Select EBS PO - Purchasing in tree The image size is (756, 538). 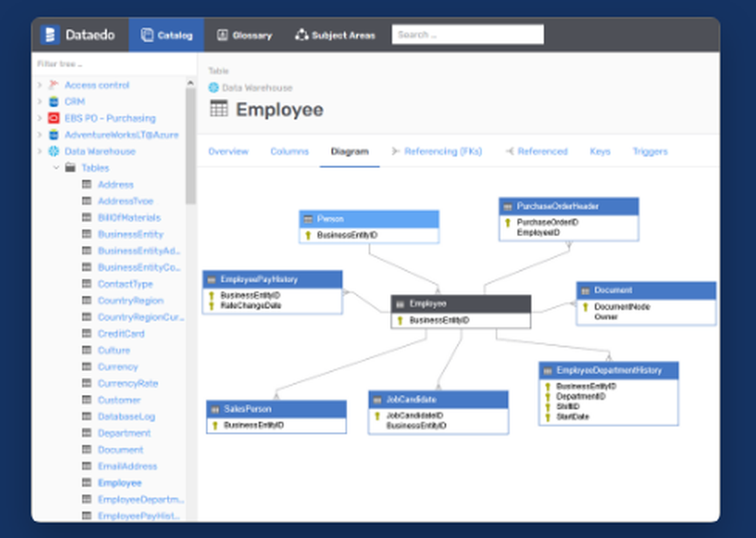(x=110, y=118)
